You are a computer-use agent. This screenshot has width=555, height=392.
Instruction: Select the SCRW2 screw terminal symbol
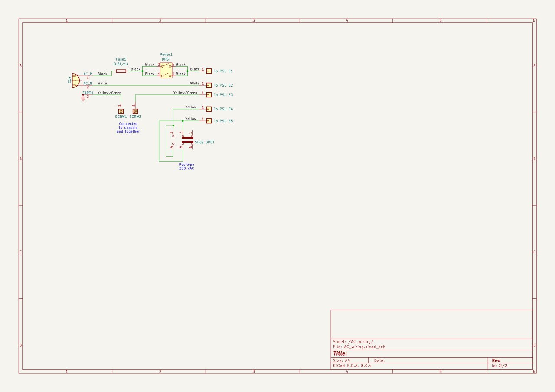(x=135, y=111)
